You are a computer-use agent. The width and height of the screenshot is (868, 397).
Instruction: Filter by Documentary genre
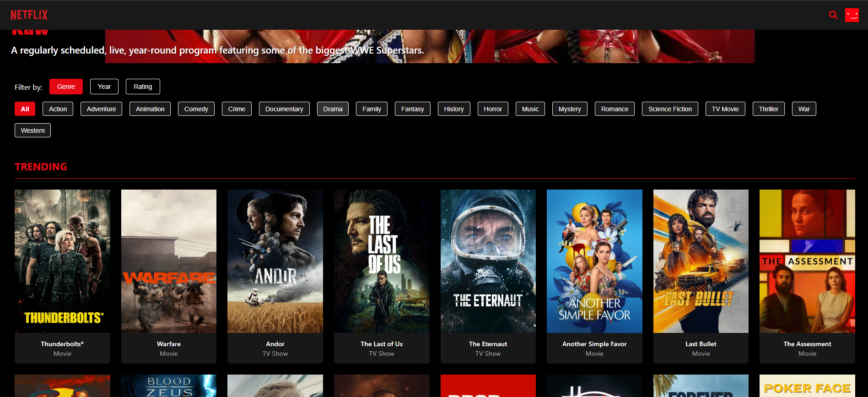pos(284,109)
